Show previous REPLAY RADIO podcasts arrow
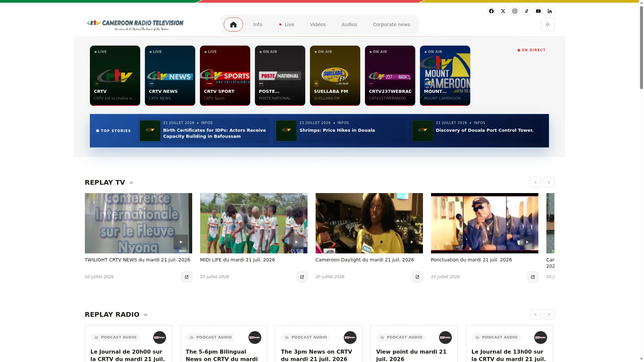 pos(536,314)
